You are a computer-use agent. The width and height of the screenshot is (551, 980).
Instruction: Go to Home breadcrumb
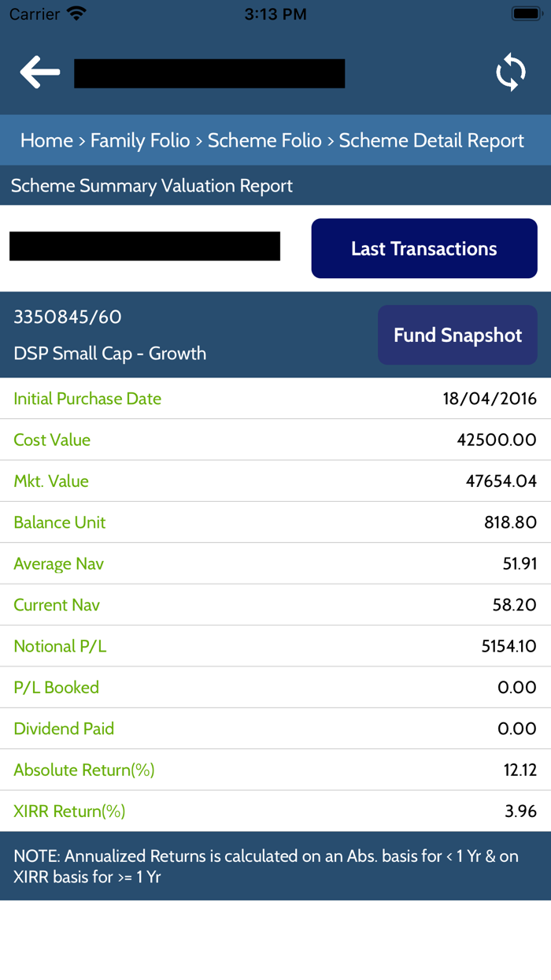[46, 141]
